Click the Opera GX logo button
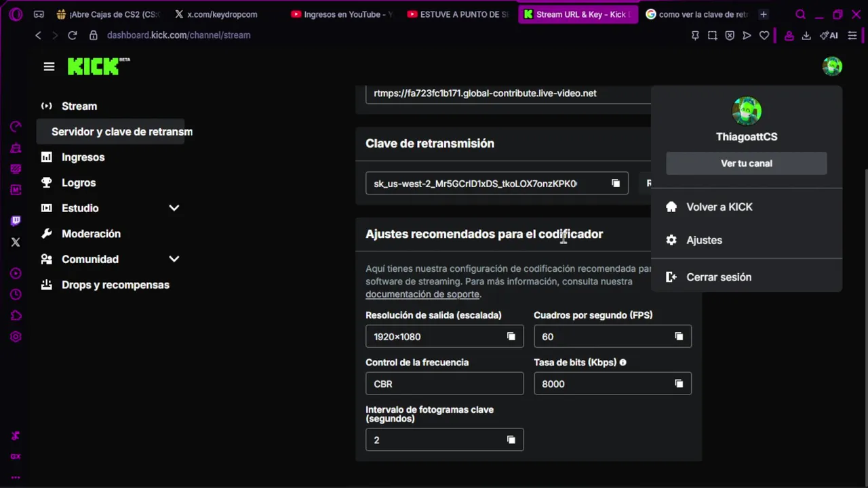 coord(16,14)
